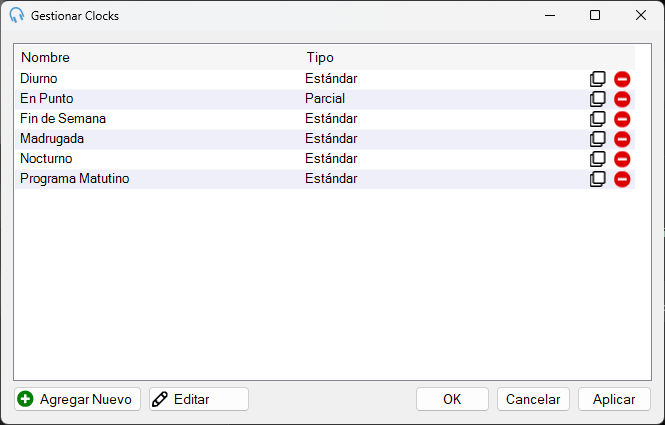The height and width of the screenshot is (425, 665).
Task: Select the Diurno row name
Action: point(39,78)
